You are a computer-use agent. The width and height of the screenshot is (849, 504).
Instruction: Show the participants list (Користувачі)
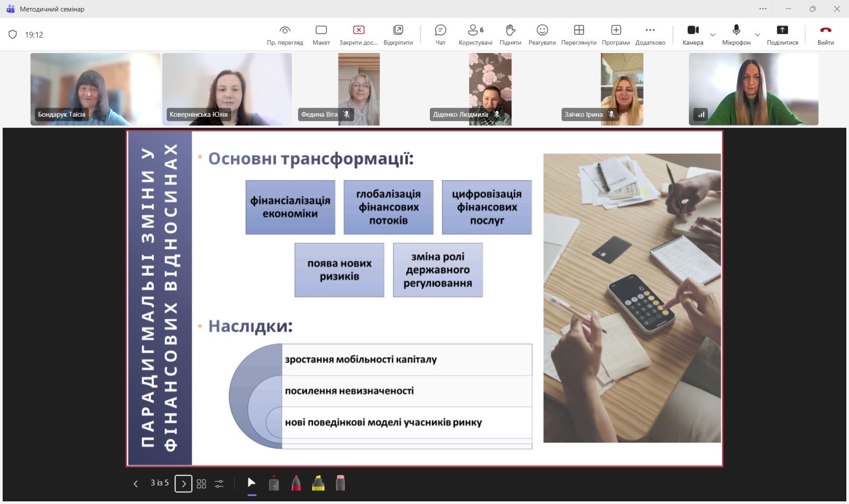click(x=475, y=34)
